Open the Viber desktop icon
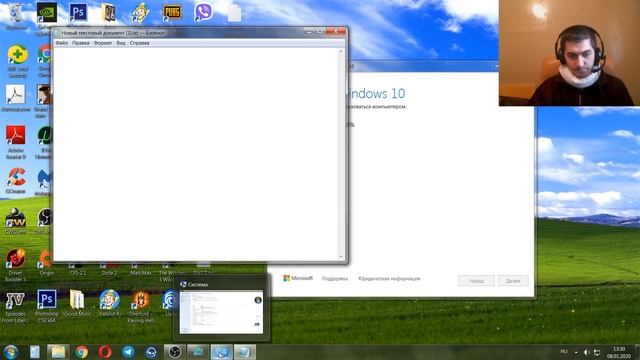The height and width of the screenshot is (360, 640). click(203, 12)
